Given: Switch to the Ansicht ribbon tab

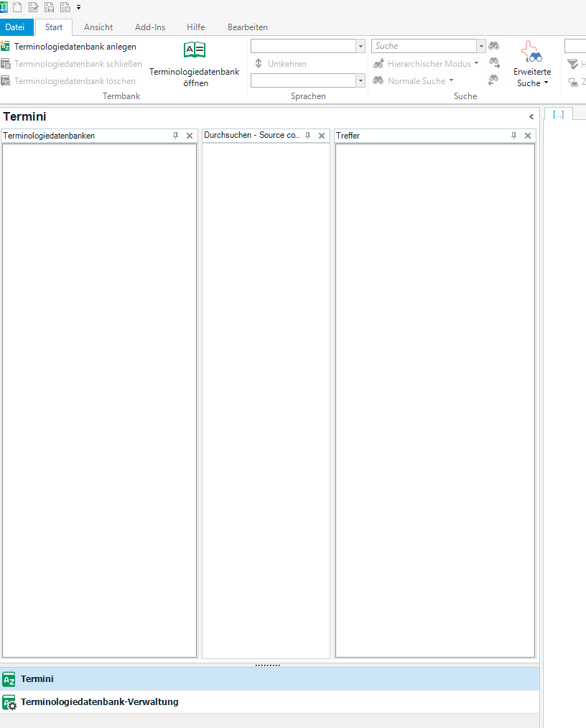Looking at the screenshot, I should tap(98, 27).
